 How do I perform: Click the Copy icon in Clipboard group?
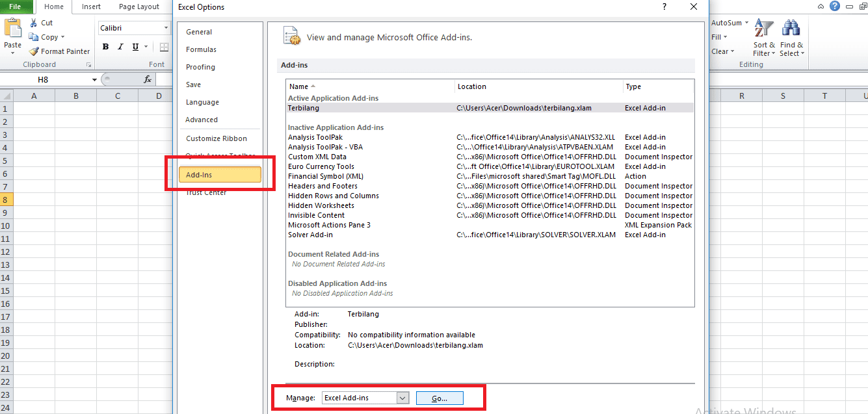pyautogui.click(x=33, y=37)
